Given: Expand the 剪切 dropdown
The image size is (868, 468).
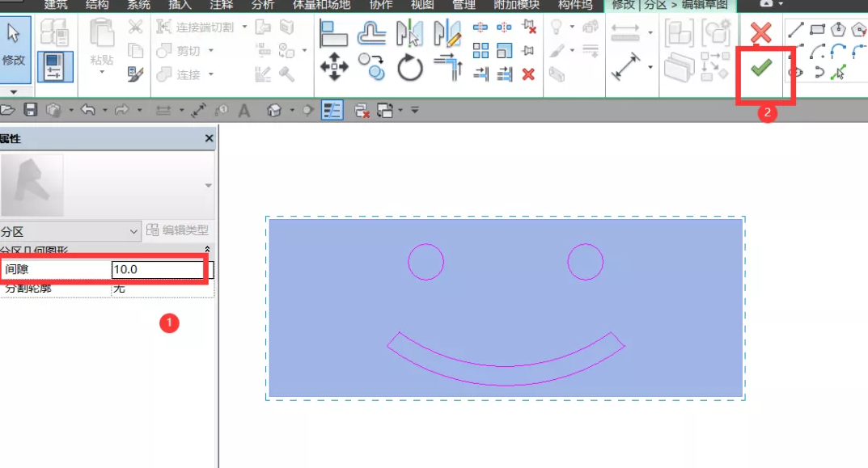Looking at the screenshot, I should [x=211, y=49].
